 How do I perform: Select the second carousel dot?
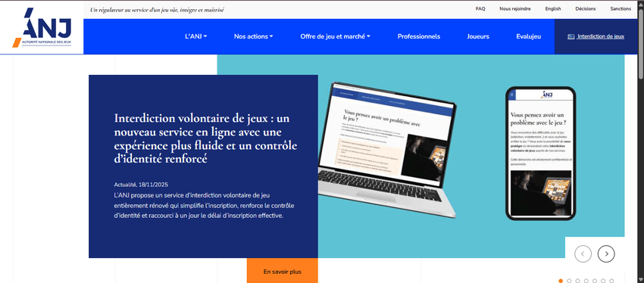(x=569, y=281)
